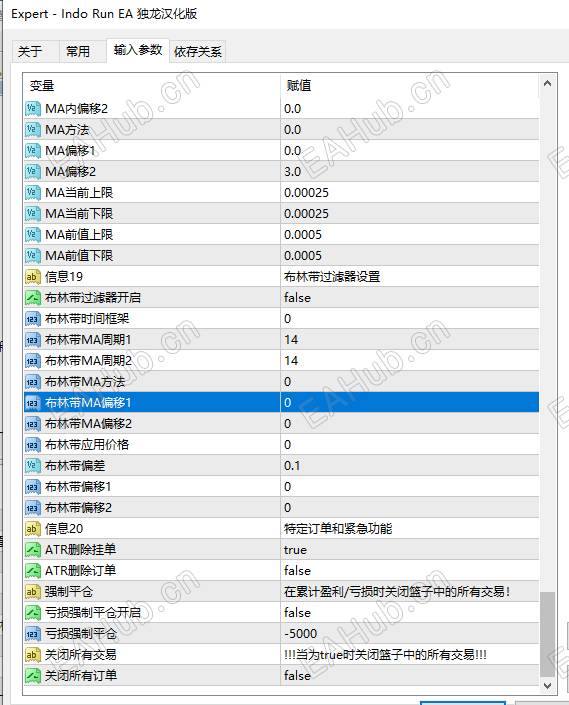Click the vertical scrollbar thumb
The image size is (569, 705).
(x=547, y=634)
